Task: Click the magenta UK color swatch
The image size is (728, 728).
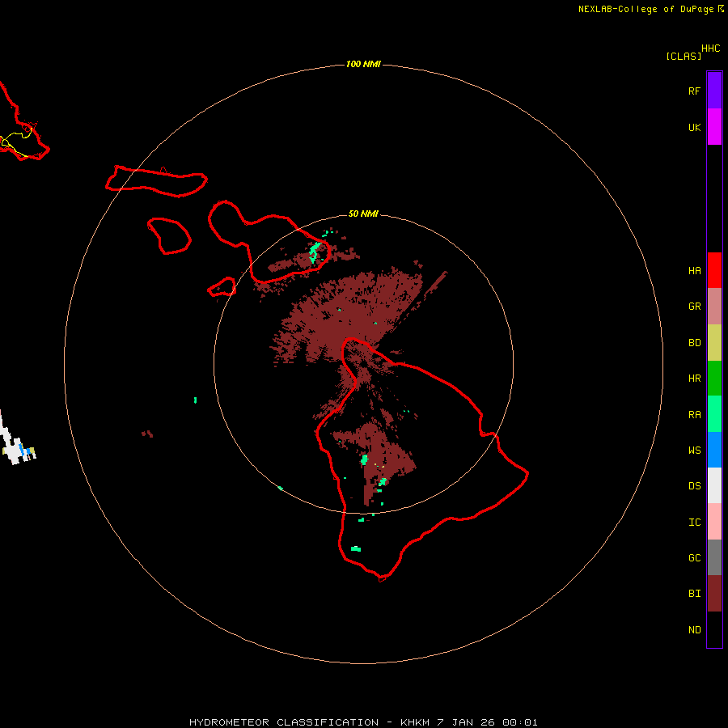Action: tap(714, 127)
